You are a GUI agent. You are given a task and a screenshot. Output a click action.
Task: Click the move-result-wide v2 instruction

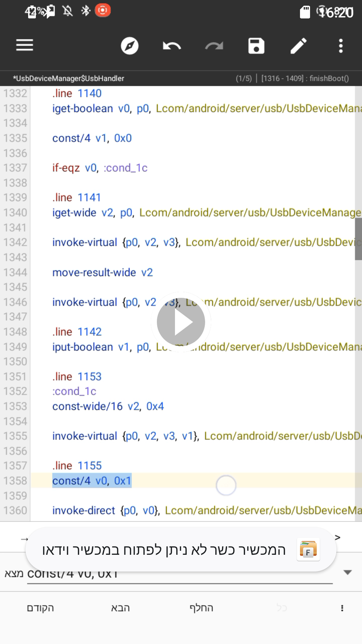point(103,272)
